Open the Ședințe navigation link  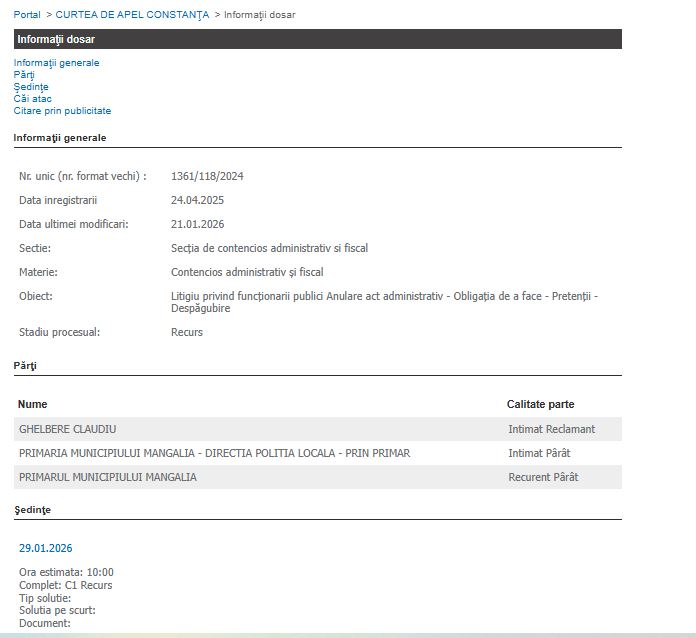coord(31,87)
